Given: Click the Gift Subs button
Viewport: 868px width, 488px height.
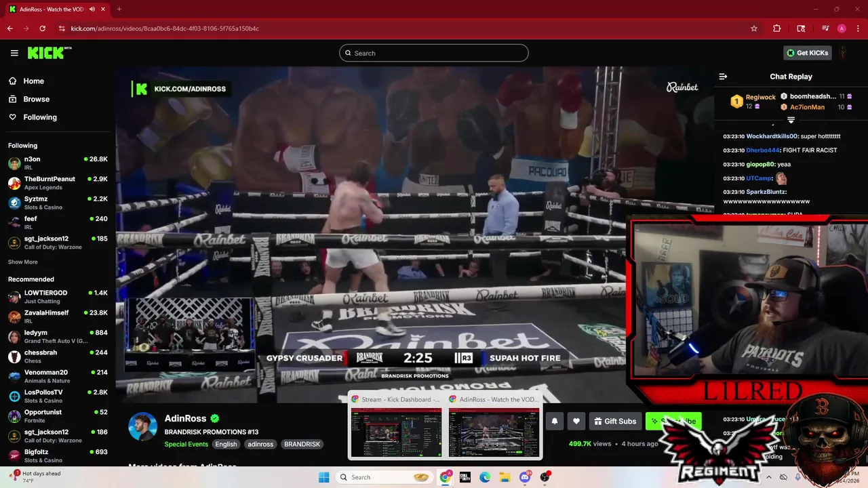Looking at the screenshot, I should pos(615,421).
